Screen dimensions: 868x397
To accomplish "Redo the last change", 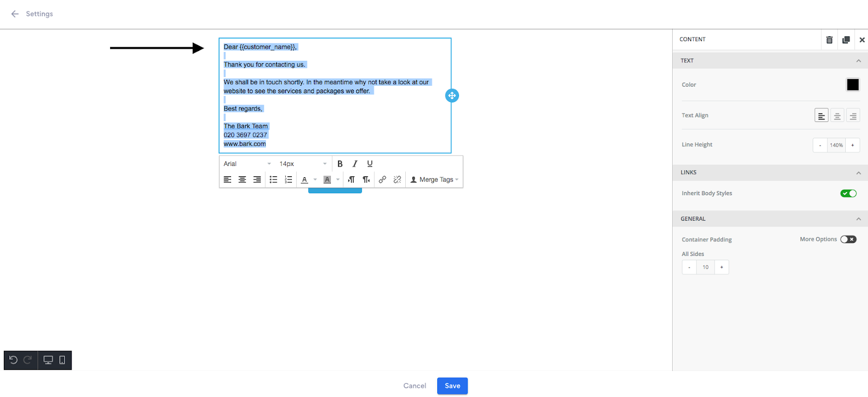I will click(28, 360).
